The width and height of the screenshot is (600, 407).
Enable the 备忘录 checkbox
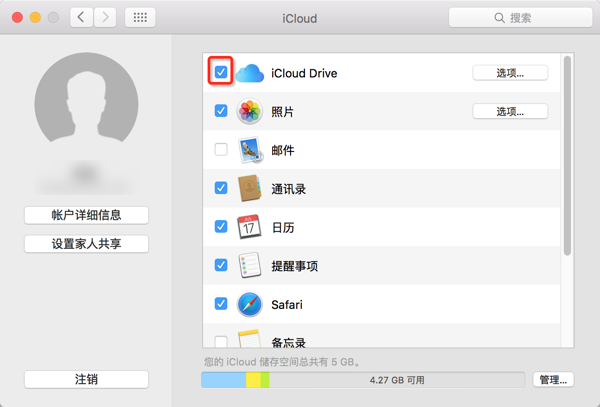[221, 341]
